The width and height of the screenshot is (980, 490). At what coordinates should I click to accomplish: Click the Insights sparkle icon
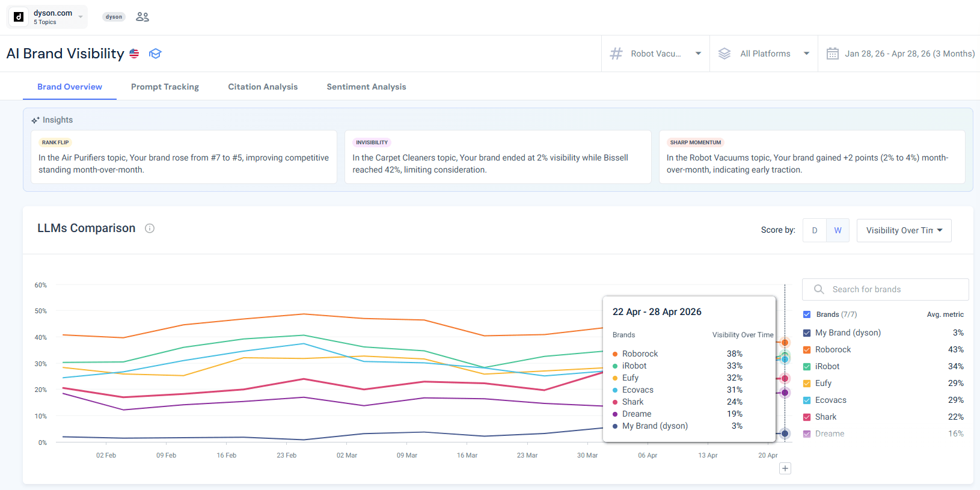[x=35, y=120]
